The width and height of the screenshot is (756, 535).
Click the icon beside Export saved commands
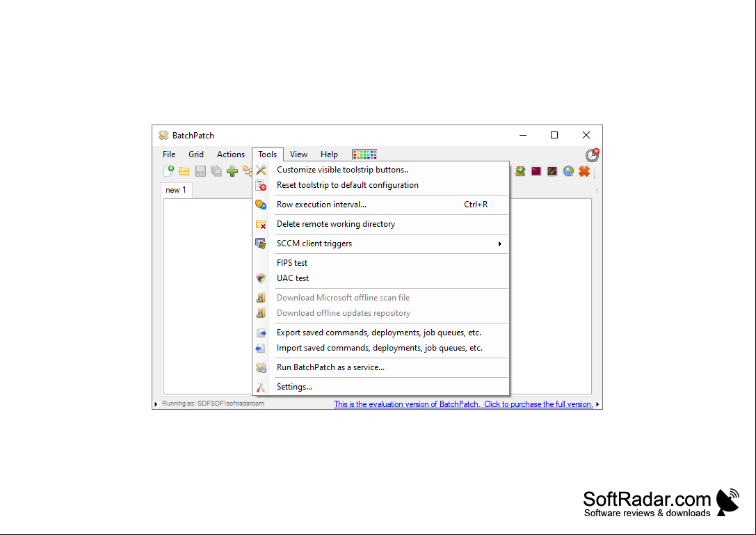tap(261, 333)
